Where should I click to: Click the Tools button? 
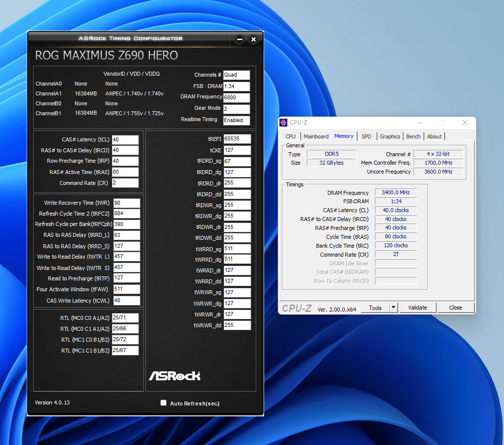(x=375, y=308)
